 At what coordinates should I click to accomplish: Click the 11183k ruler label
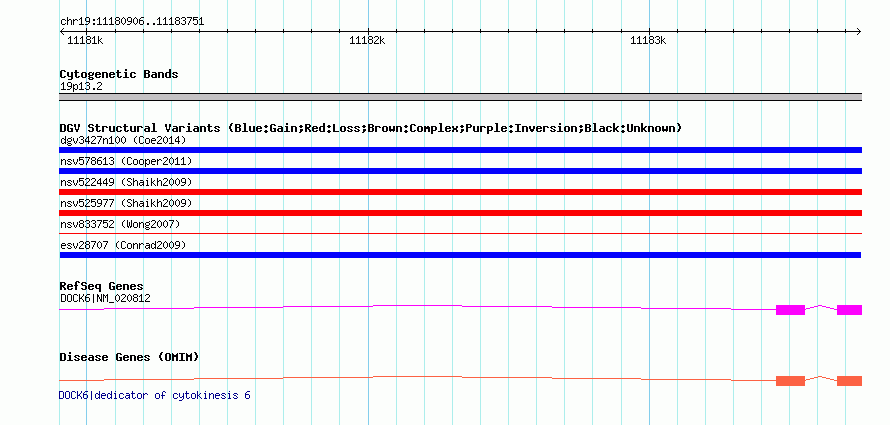(648, 40)
